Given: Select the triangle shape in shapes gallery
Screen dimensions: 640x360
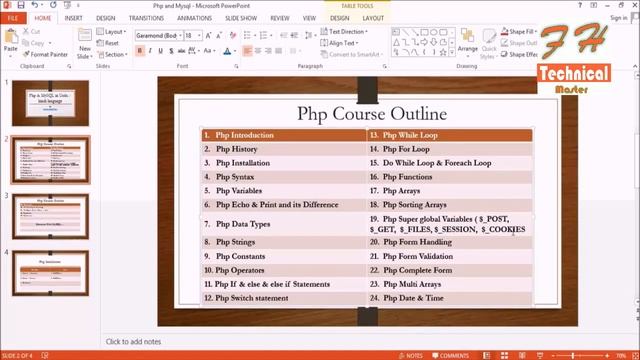Looking at the screenshot, I should (x=396, y=42).
